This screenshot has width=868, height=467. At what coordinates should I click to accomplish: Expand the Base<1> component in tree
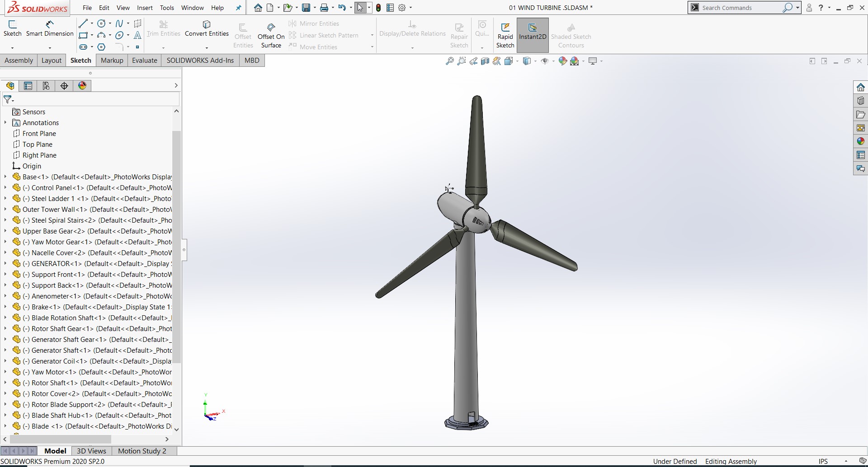pos(5,177)
